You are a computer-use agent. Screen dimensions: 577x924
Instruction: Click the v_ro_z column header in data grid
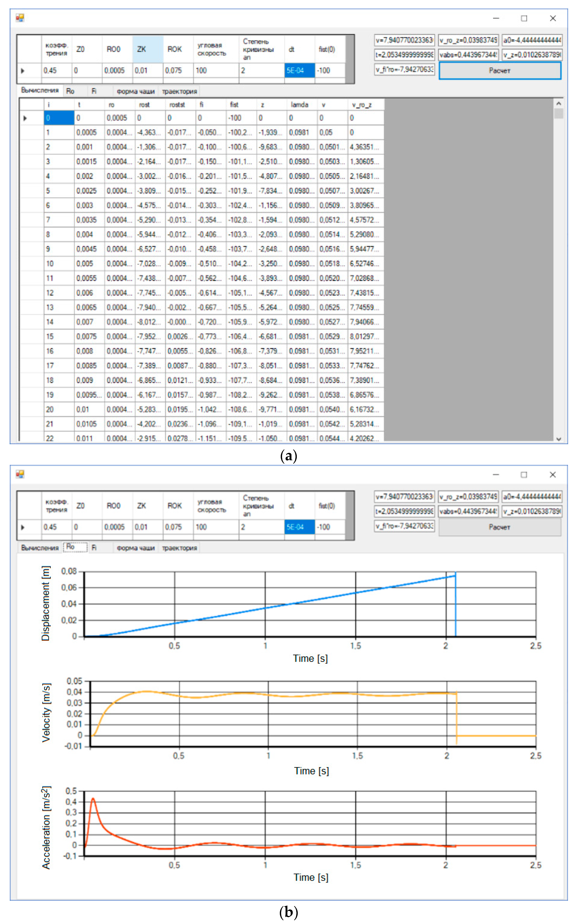point(365,105)
